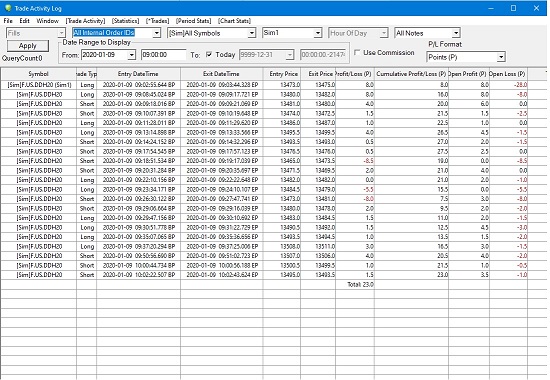Open the Sim1 account dropdown
The width and height of the screenshot is (550, 380).
click(x=318, y=33)
